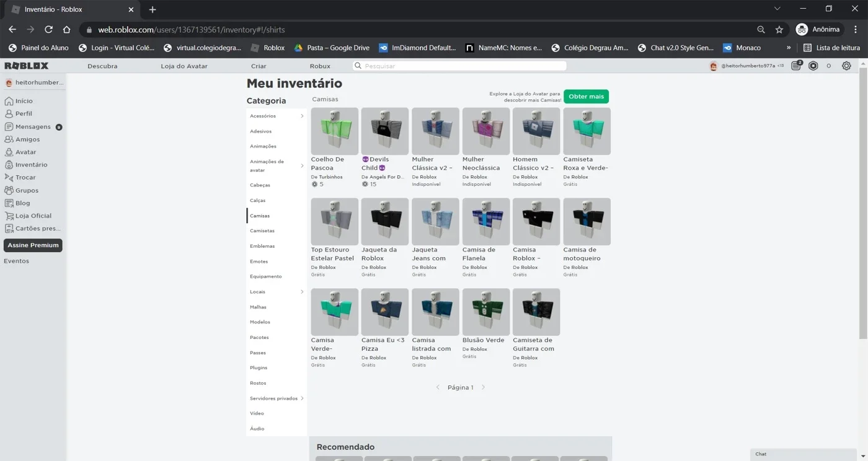
Task: Open Angels For D creator link
Action: point(386,177)
